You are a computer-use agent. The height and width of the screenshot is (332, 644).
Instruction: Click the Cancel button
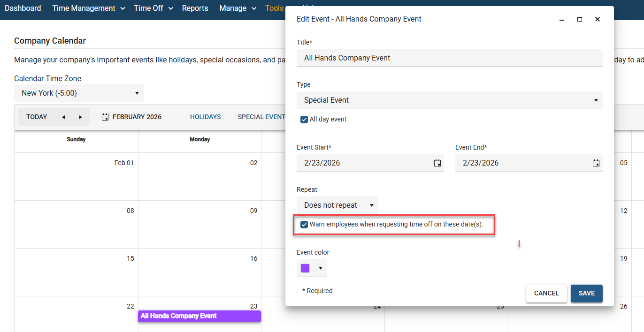[546, 294]
